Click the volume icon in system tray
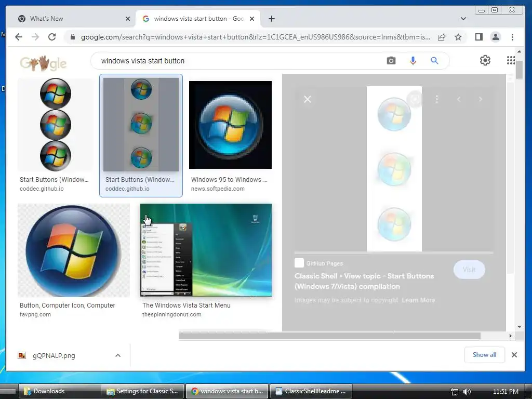 (467, 392)
